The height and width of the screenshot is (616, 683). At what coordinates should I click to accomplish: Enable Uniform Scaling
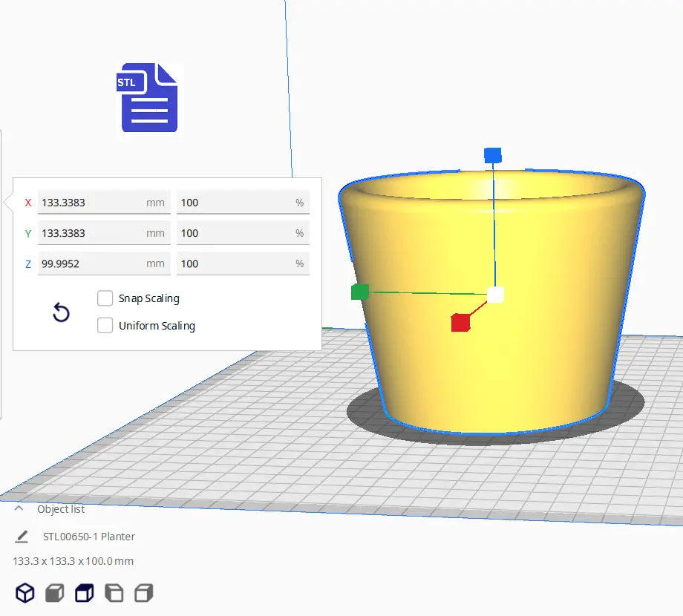coord(105,325)
